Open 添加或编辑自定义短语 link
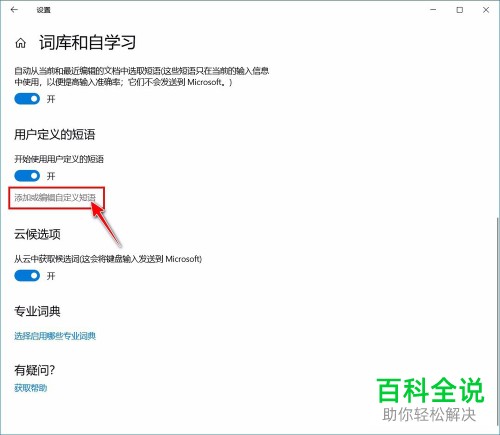This screenshot has height=435, width=500. [x=55, y=198]
